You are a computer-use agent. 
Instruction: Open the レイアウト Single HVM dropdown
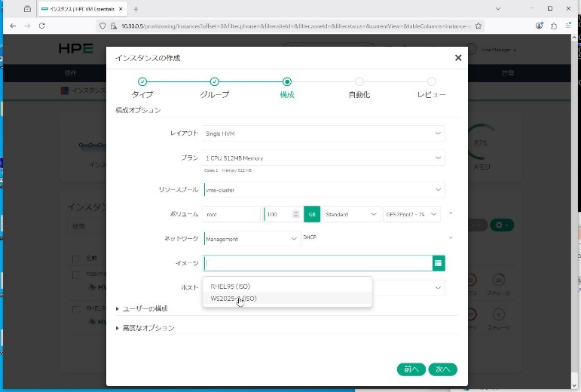coord(324,133)
